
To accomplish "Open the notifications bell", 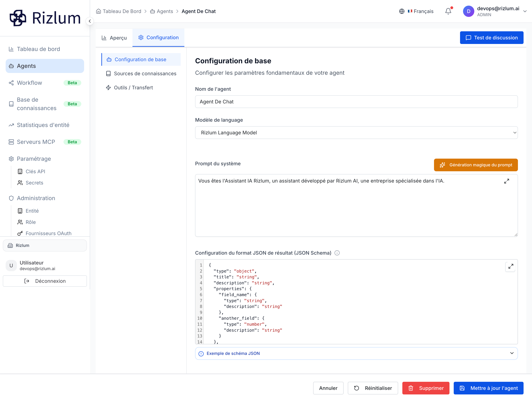I will click(448, 11).
